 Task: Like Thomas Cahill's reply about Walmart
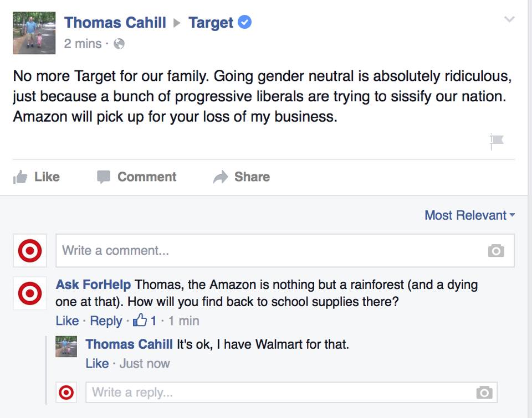[98, 364]
